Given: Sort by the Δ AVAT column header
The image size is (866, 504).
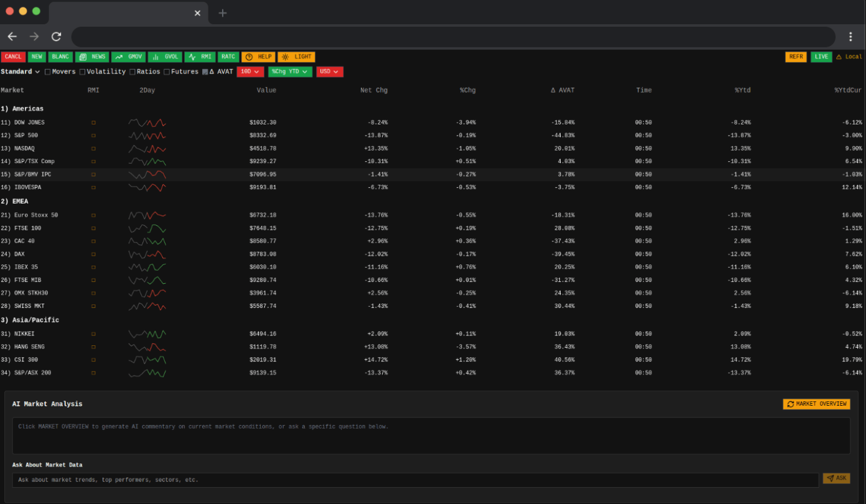Looking at the screenshot, I should (562, 90).
